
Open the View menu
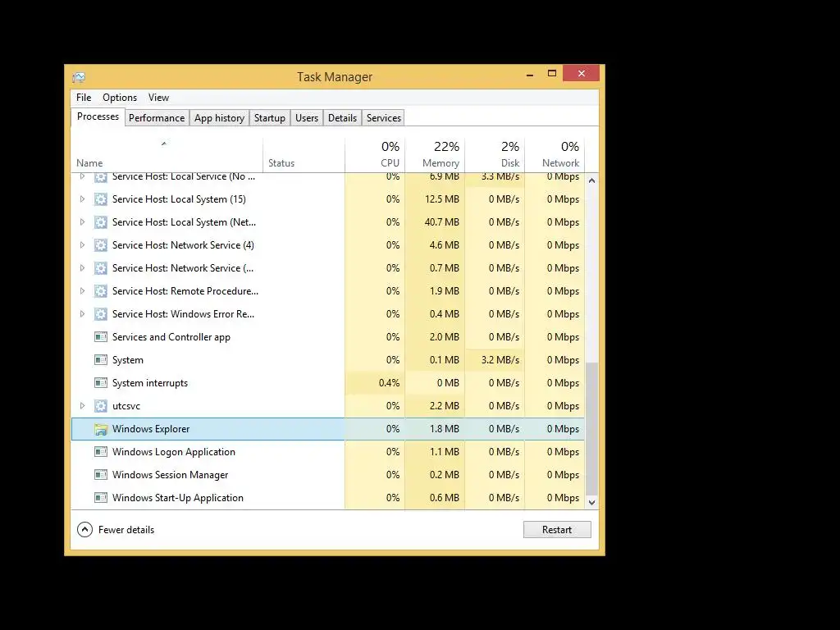pyautogui.click(x=158, y=98)
